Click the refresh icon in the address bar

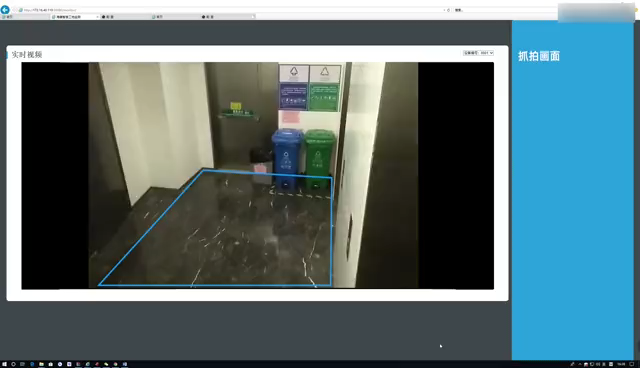pyautogui.click(x=448, y=10)
